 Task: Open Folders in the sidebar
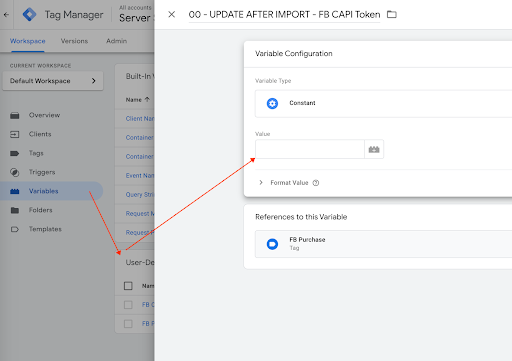(x=41, y=210)
